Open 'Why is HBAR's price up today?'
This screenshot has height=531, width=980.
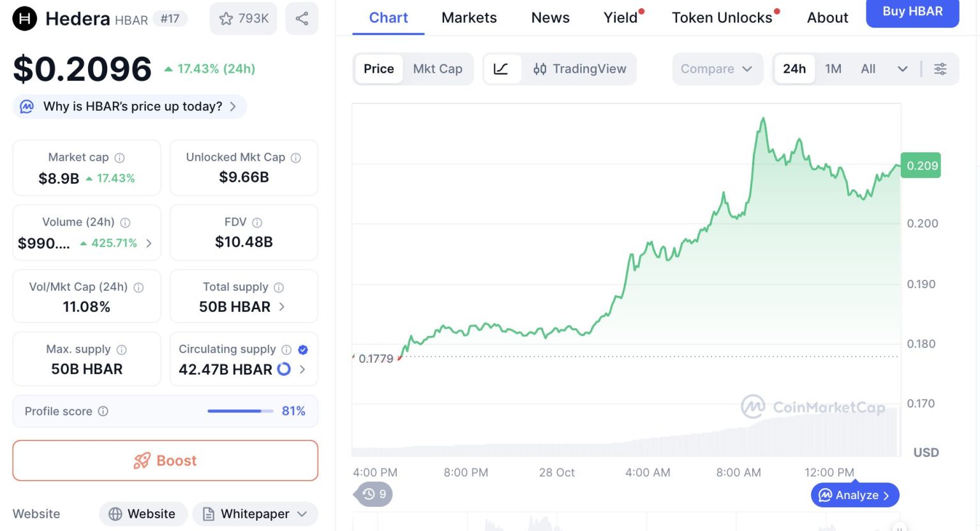(x=133, y=106)
